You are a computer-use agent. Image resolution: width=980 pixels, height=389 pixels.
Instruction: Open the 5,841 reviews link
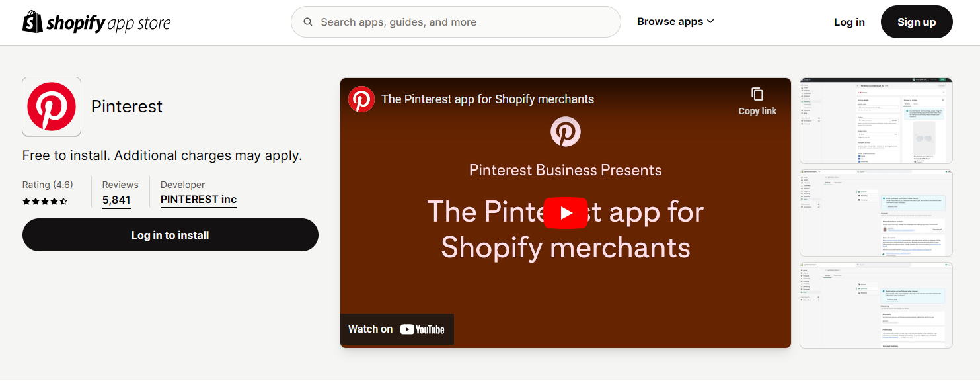coord(116,200)
